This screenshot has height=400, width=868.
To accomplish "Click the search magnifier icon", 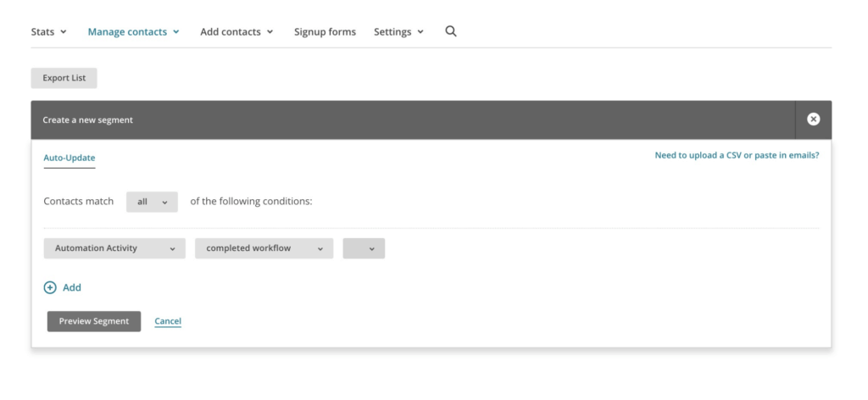I will tap(451, 31).
